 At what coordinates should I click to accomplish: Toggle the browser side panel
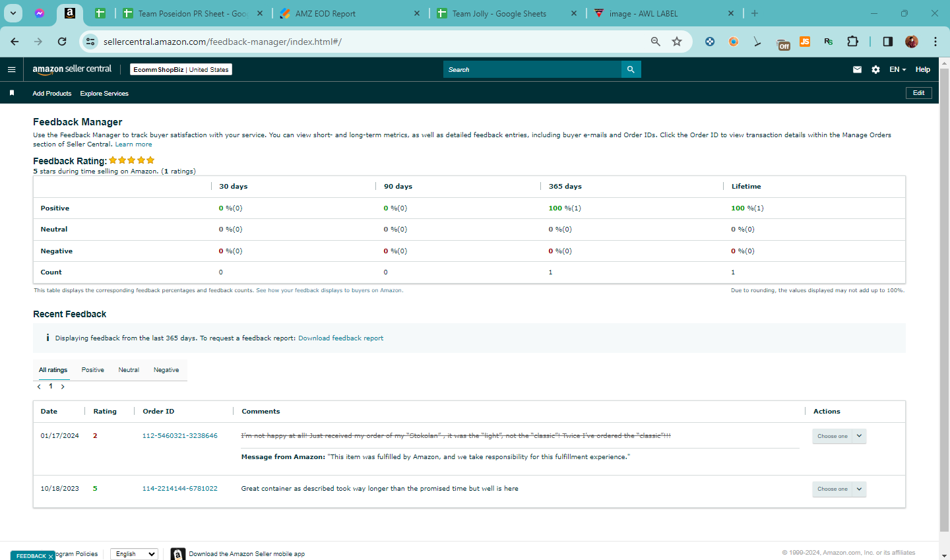888,42
